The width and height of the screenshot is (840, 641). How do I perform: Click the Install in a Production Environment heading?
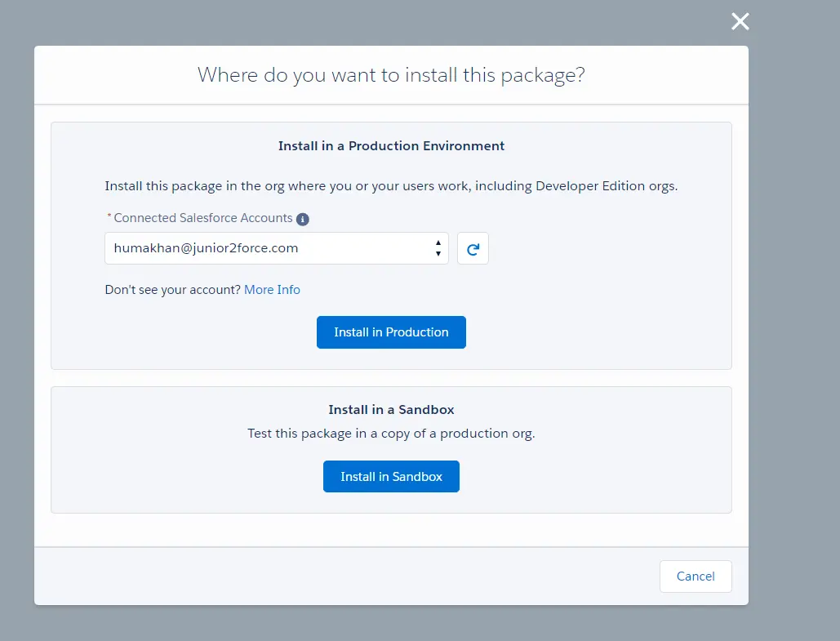click(391, 146)
